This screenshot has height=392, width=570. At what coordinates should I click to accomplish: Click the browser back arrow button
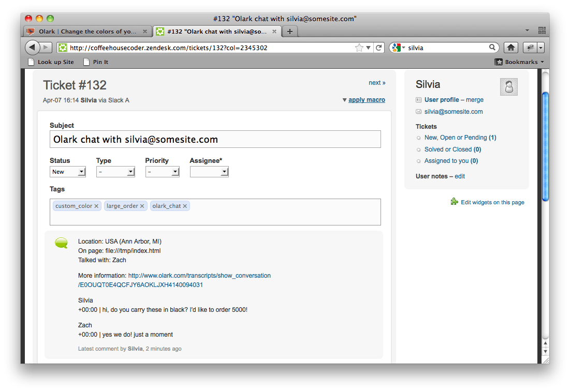click(33, 48)
